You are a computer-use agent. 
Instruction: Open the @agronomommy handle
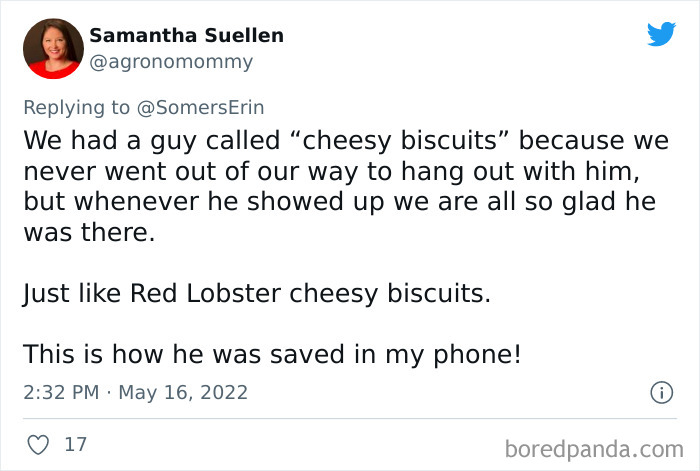click(171, 62)
